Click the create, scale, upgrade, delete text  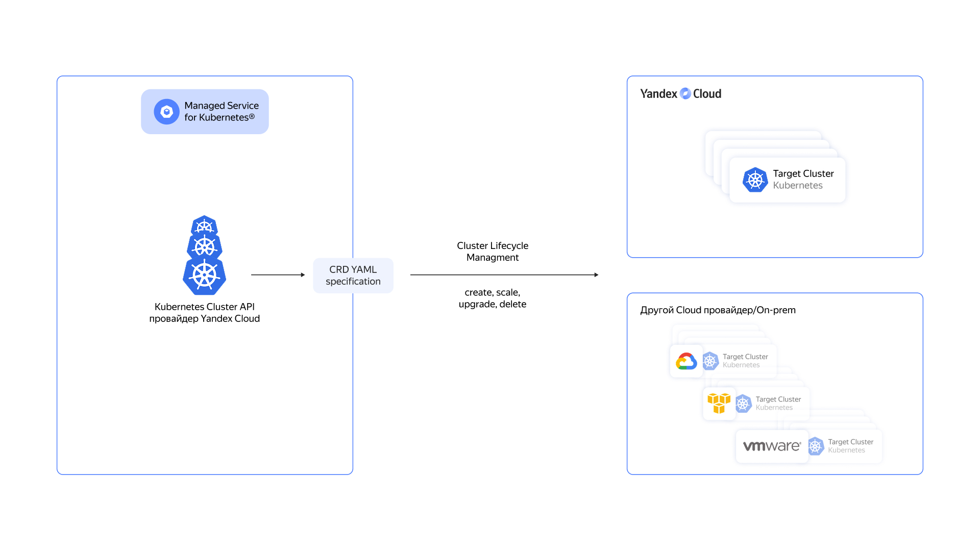492,298
